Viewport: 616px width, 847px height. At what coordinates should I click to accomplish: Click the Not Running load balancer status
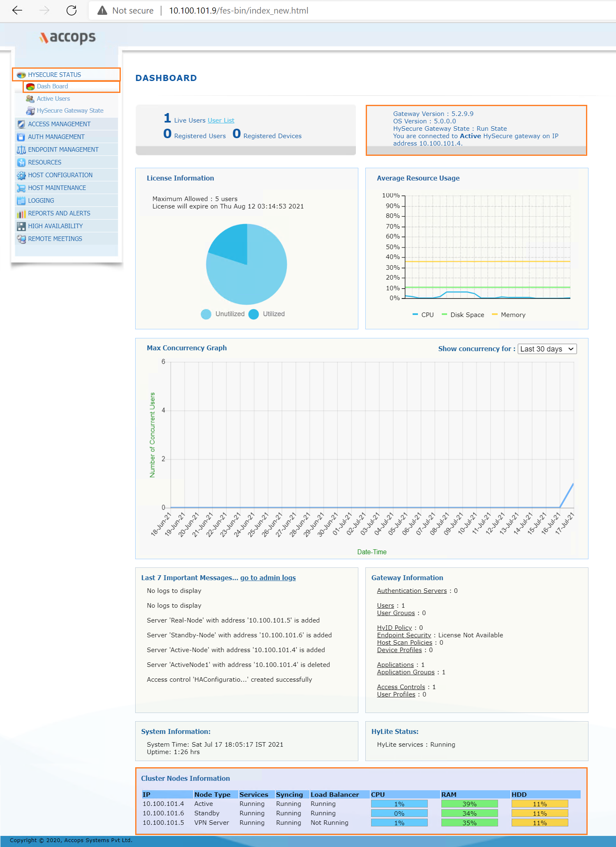tap(329, 823)
